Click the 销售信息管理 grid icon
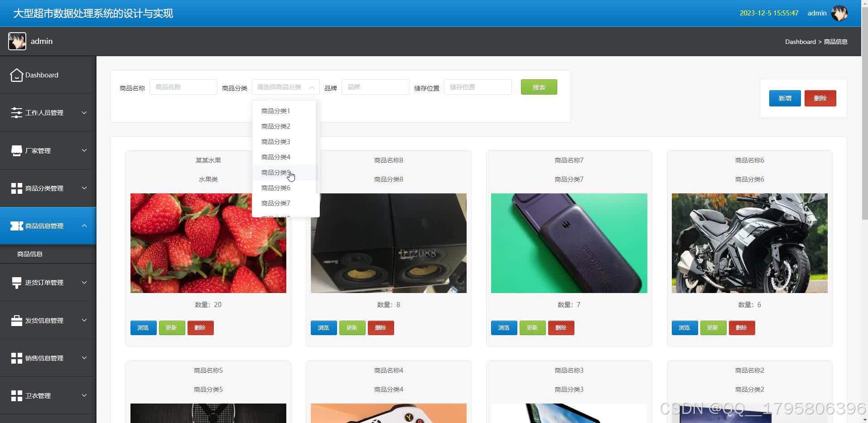868x423 pixels. pos(17,358)
